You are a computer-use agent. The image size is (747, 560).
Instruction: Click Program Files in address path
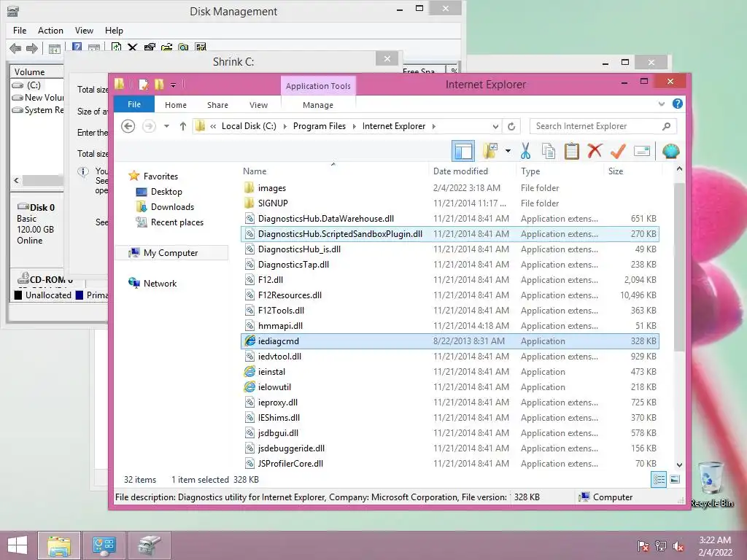[x=320, y=126]
